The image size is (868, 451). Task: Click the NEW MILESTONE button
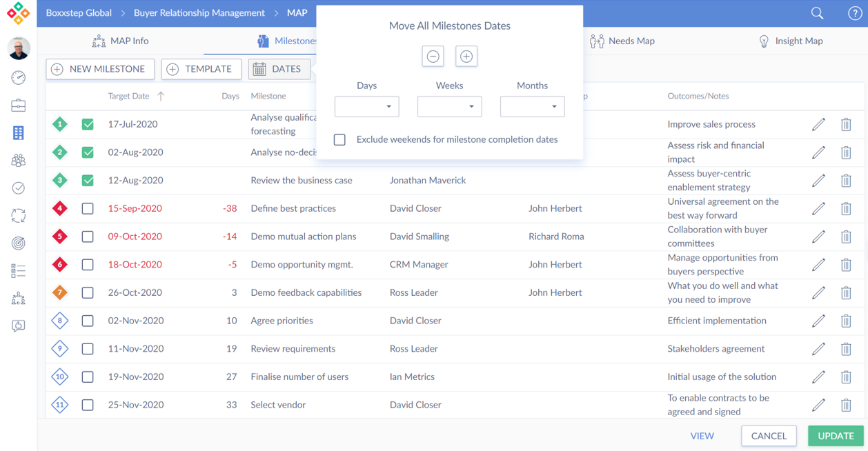click(x=100, y=69)
